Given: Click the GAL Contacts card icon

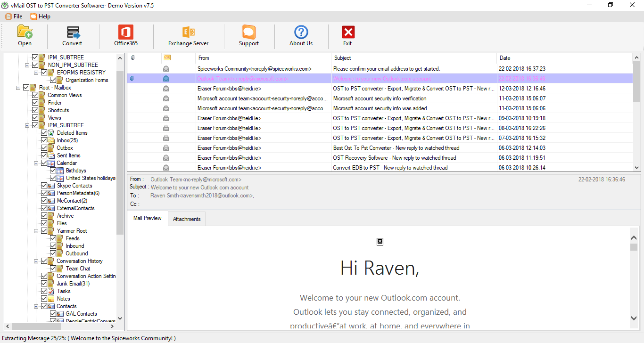Looking at the screenshot, I should [x=60, y=314].
